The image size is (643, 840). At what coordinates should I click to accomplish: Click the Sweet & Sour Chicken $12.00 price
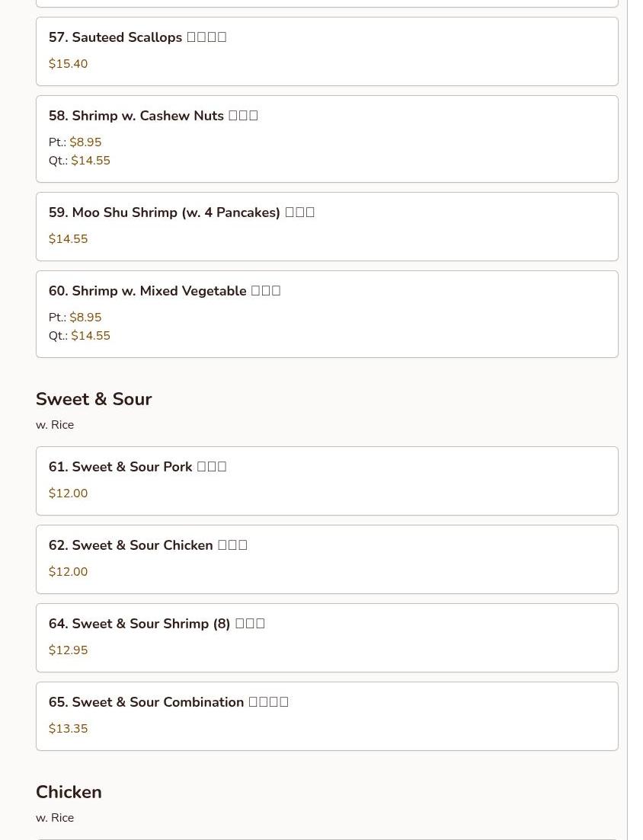tap(68, 572)
